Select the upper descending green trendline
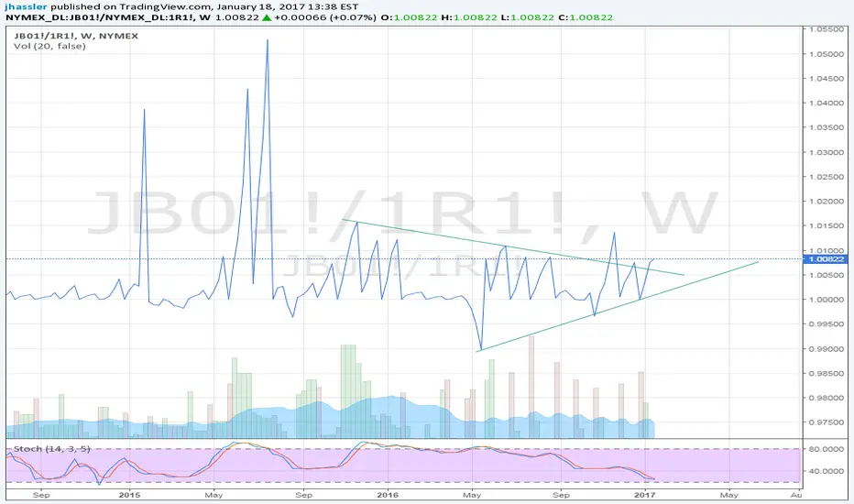 pyautogui.click(x=512, y=247)
